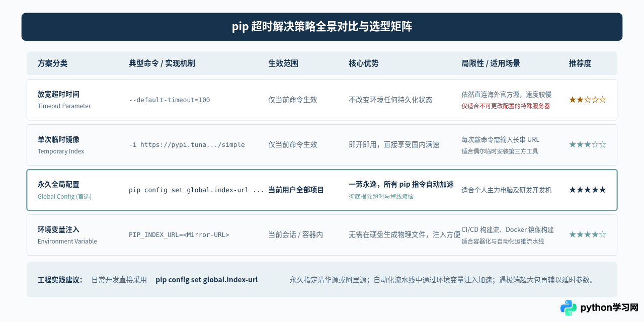Click the 'Global Config (首选)' subtitle
Screen dimensions: 644x322
point(64,197)
